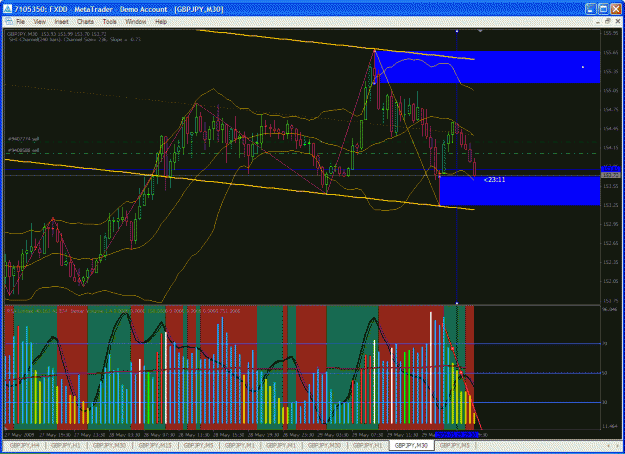This screenshot has width=625, height=454.
Task: Open the Charts menu
Action: [85, 22]
